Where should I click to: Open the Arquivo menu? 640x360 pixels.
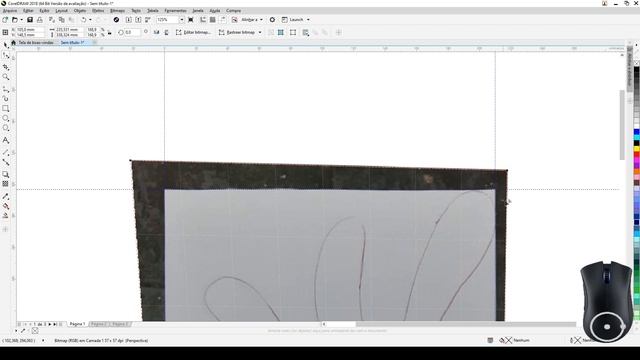10,11
